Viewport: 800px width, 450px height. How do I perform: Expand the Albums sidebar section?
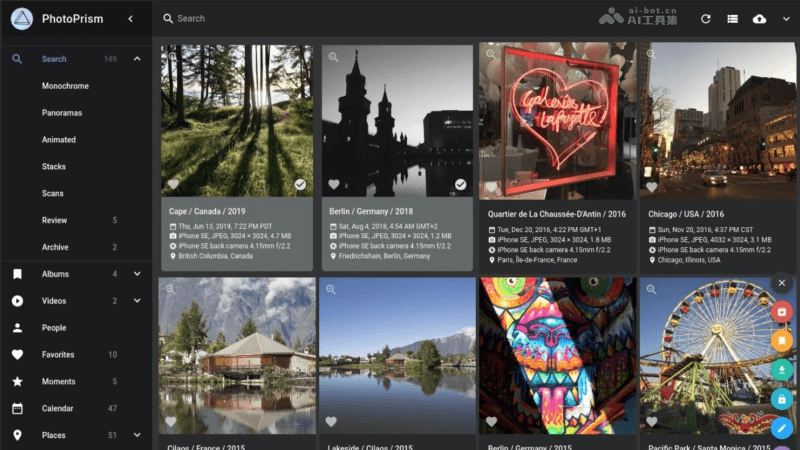click(137, 274)
